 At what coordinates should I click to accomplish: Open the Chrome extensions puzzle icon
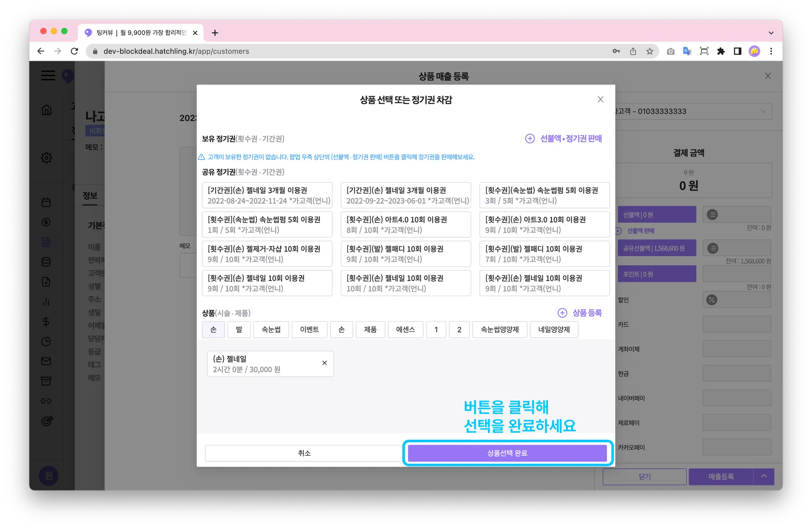(x=721, y=51)
